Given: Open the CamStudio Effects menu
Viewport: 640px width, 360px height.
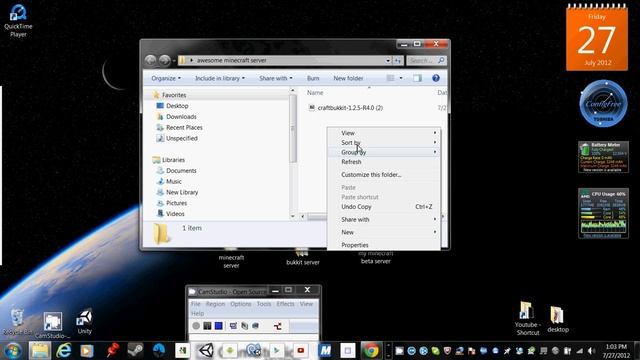Looking at the screenshot, I should (285, 304).
